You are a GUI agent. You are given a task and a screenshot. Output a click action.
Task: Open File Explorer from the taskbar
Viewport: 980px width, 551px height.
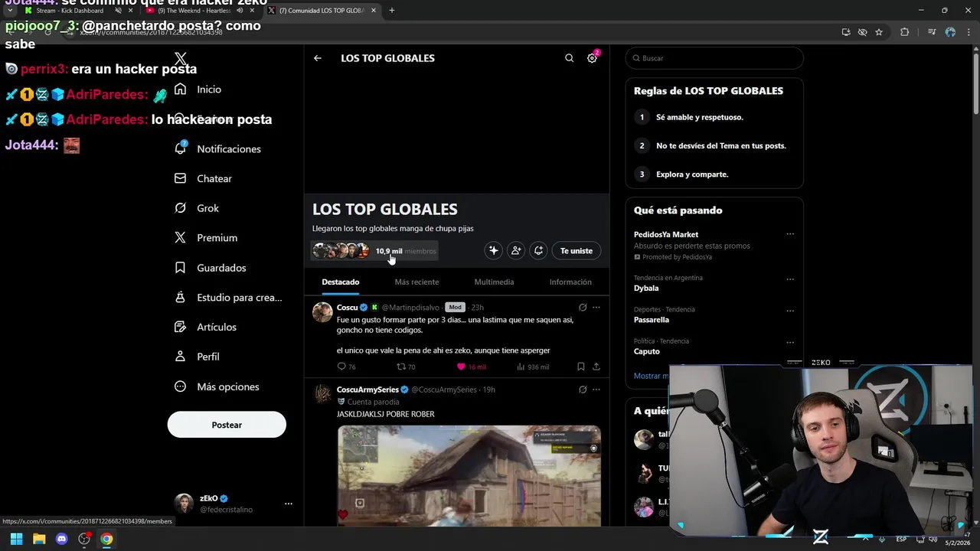pyautogui.click(x=39, y=539)
